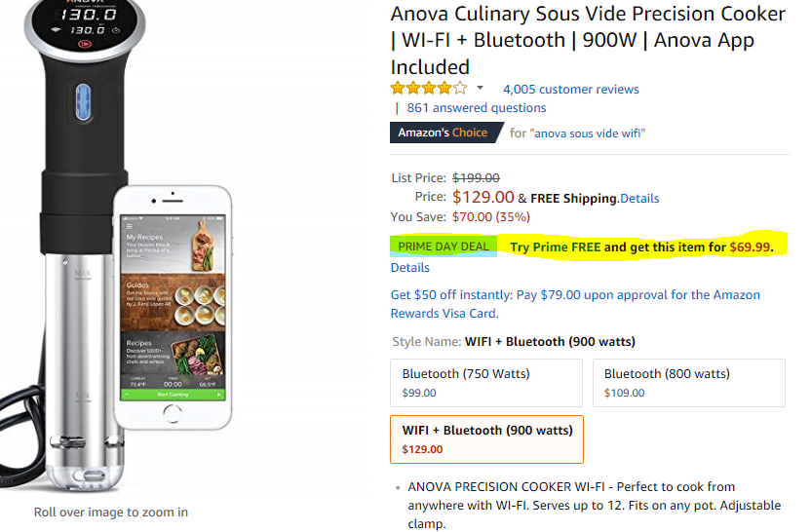The height and width of the screenshot is (532, 811).
Task: Open Details link below Prime Day deal
Action: pyautogui.click(x=410, y=267)
